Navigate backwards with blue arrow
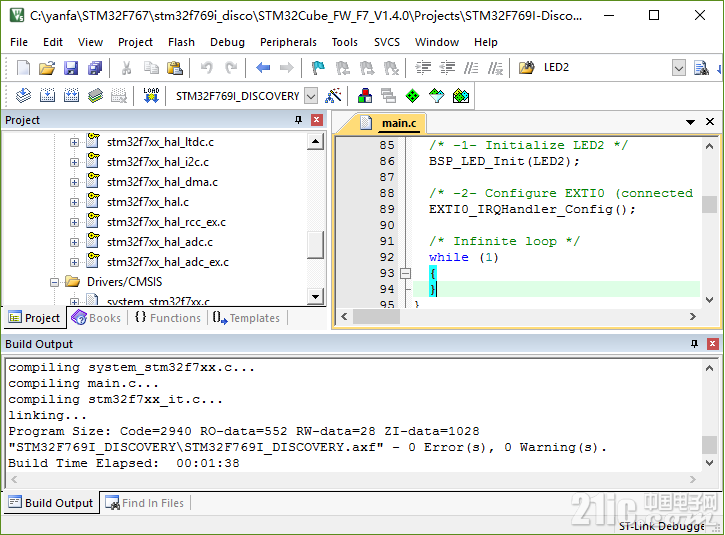The width and height of the screenshot is (725, 535). pyautogui.click(x=263, y=68)
